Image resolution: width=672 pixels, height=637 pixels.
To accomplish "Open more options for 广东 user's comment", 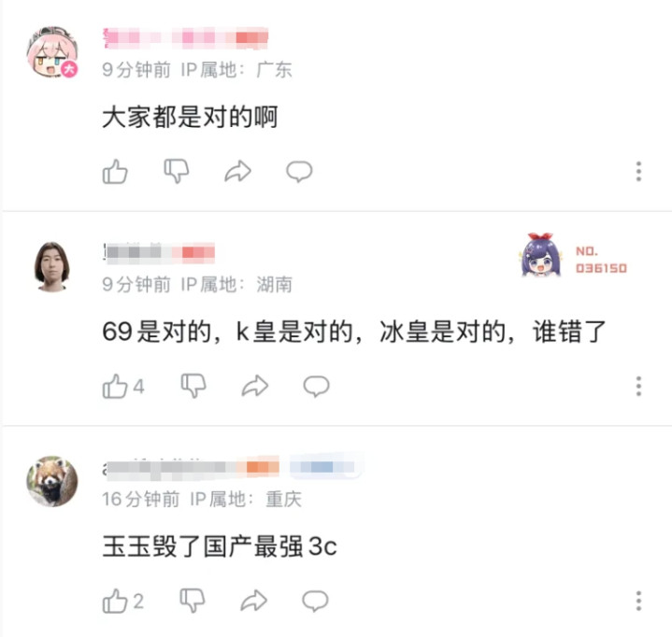I will (638, 171).
